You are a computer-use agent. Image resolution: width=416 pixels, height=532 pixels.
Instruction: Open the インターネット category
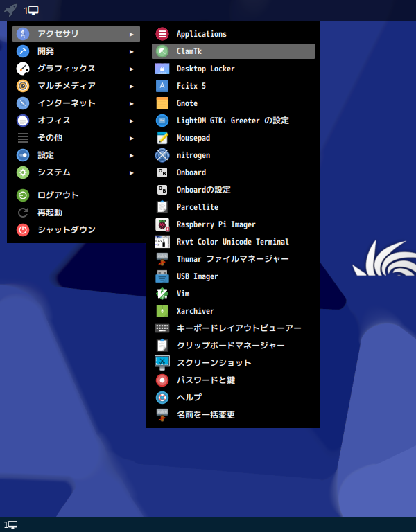point(76,103)
